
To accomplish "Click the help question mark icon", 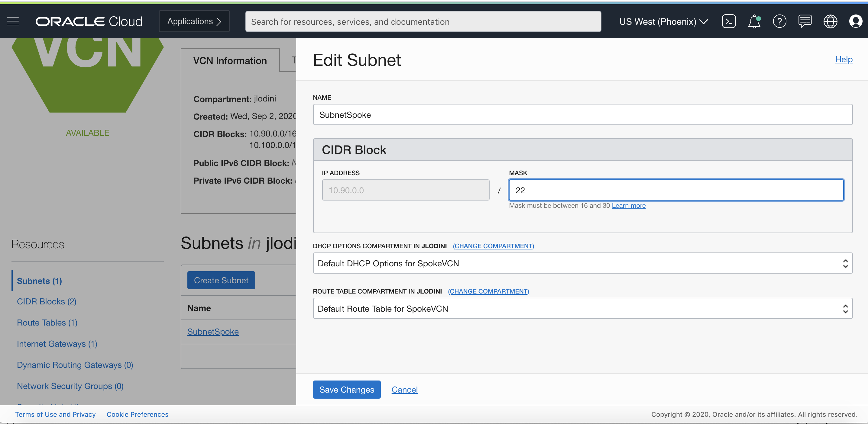I will [779, 21].
